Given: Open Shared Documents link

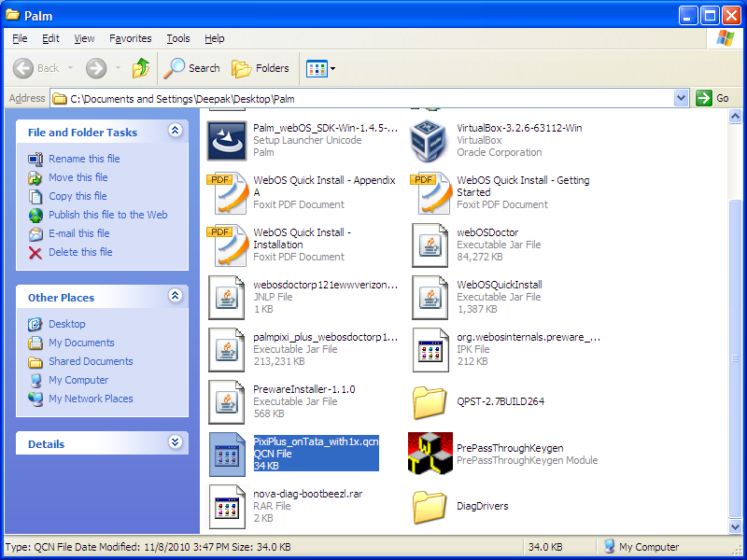Looking at the screenshot, I should pyautogui.click(x=91, y=361).
